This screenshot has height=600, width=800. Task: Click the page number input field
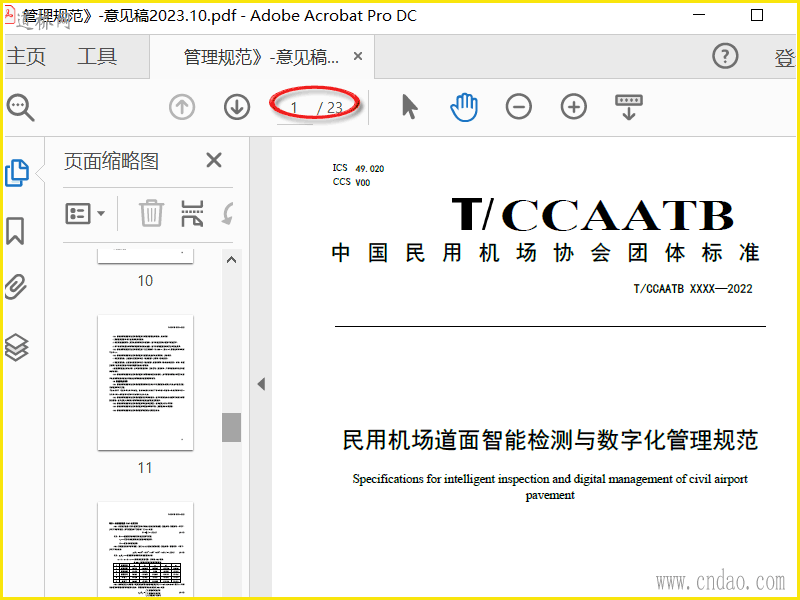click(294, 108)
